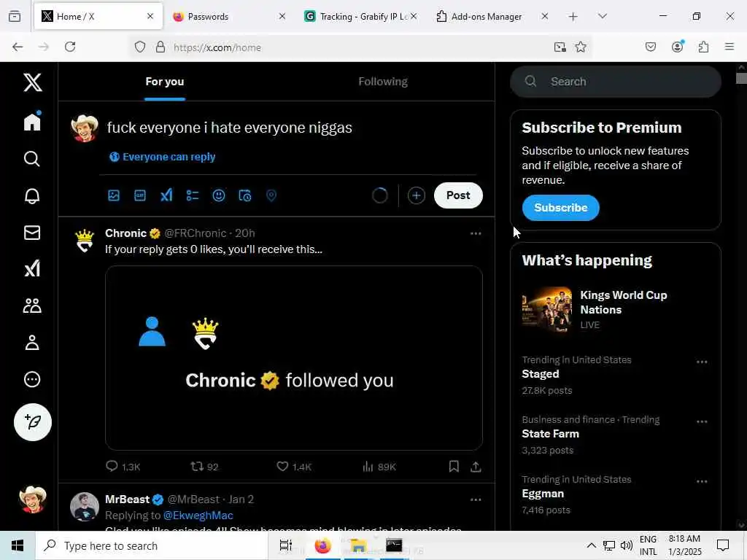Open Grok in the left sidebar
Viewport: 747px width, 560px height.
click(32, 268)
